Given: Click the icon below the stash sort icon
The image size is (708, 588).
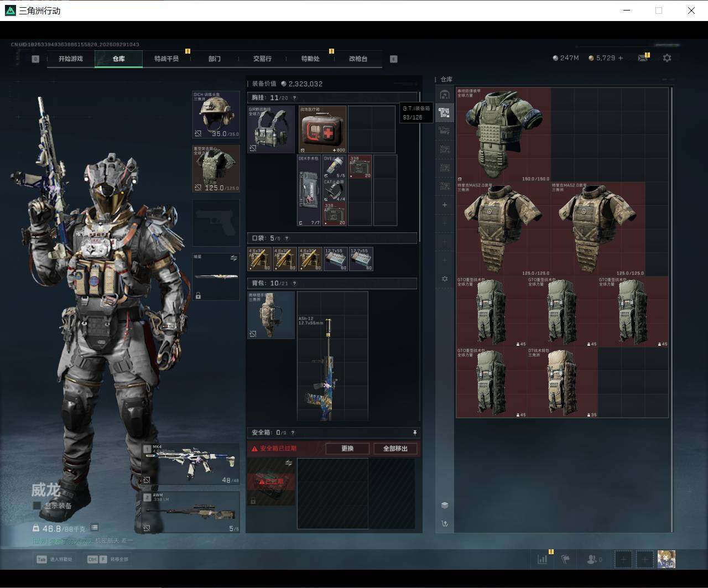Looking at the screenshot, I should coord(444,523).
